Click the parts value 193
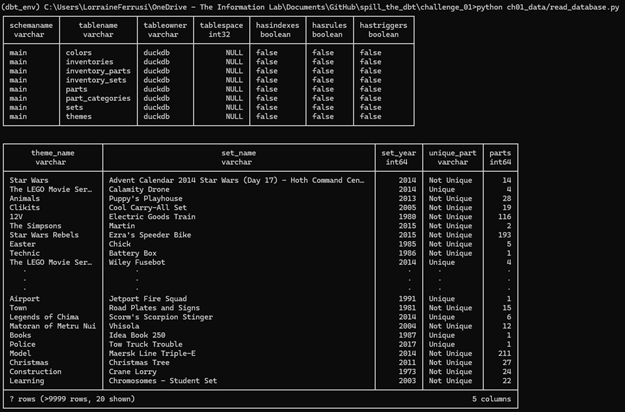 504,235
